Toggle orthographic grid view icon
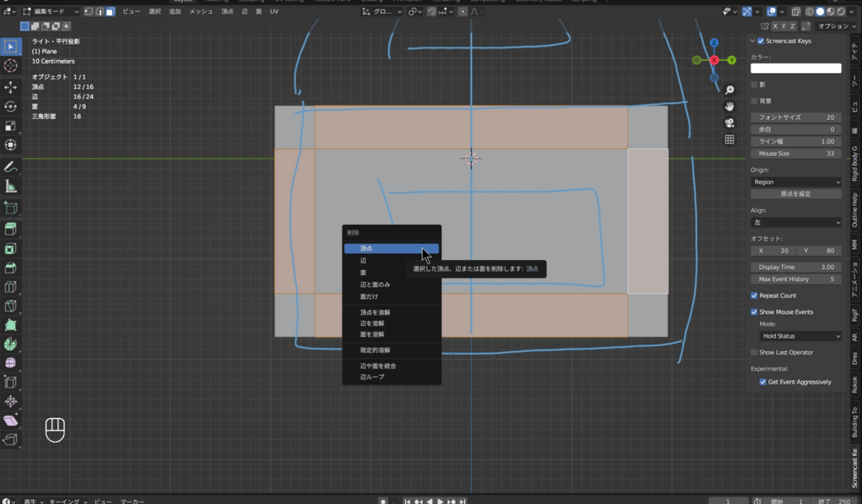Viewport: 862px width, 504px height. click(729, 140)
